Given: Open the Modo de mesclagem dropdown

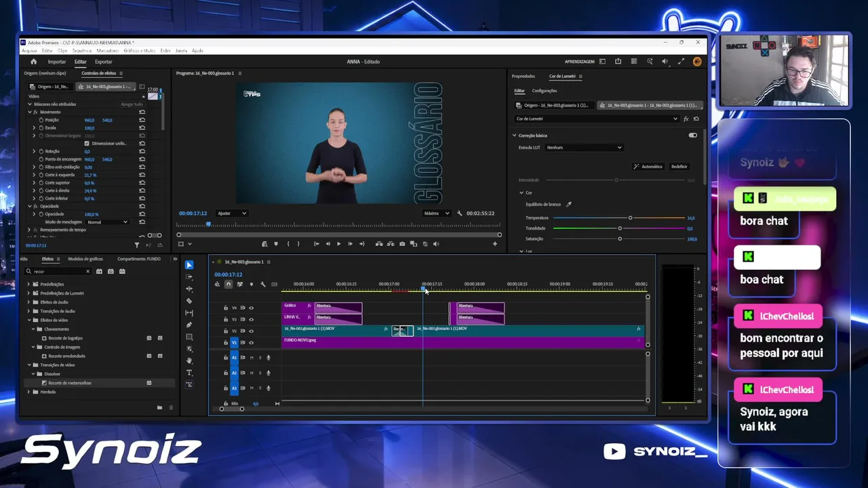Looking at the screenshot, I should click(108, 222).
